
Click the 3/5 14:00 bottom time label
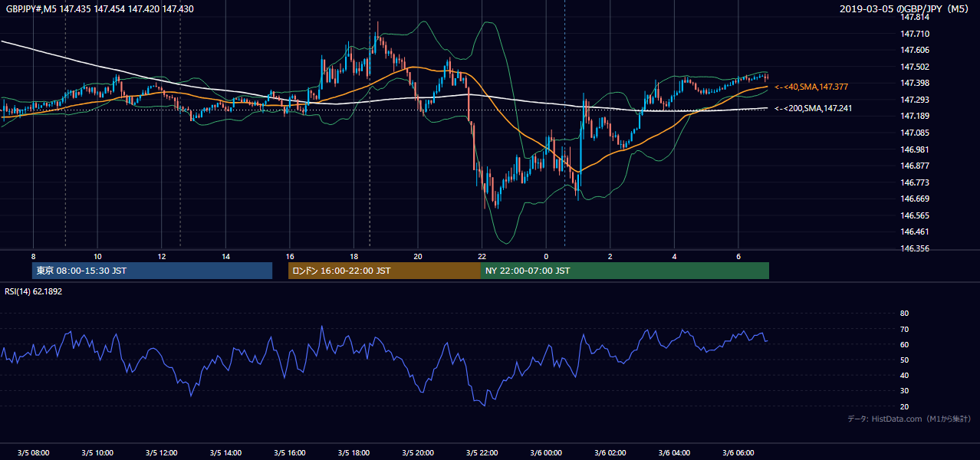point(225,452)
